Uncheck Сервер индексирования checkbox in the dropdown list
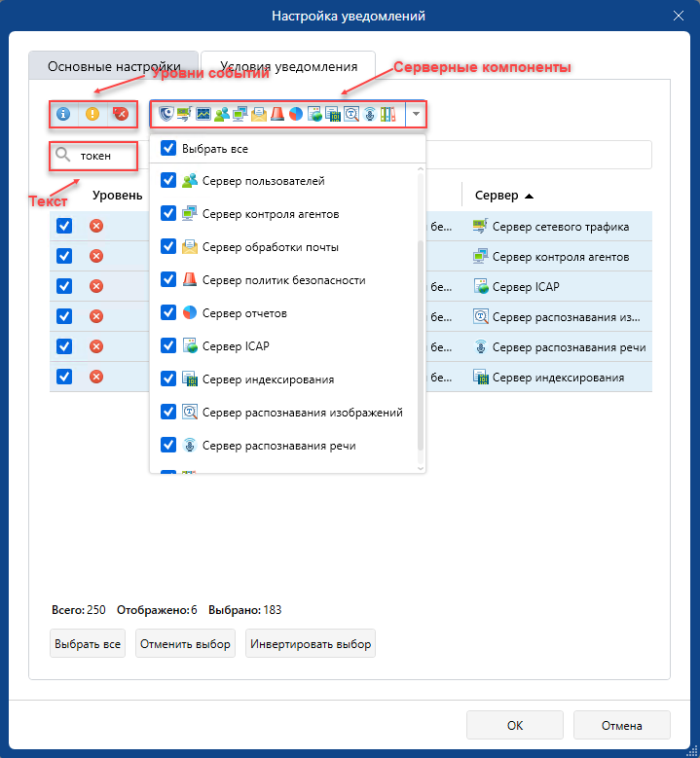The width and height of the screenshot is (700, 758). pyautogui.click(x=168, y=379)
